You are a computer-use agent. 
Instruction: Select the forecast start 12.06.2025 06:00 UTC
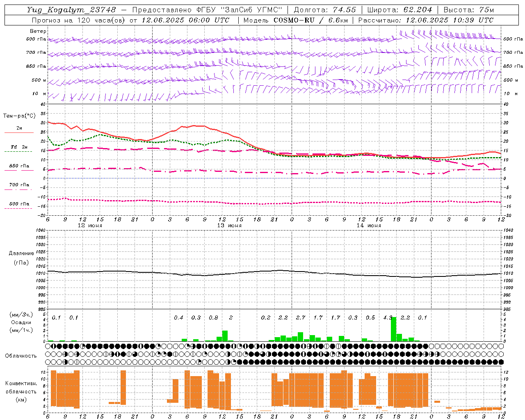click(185, 20)
